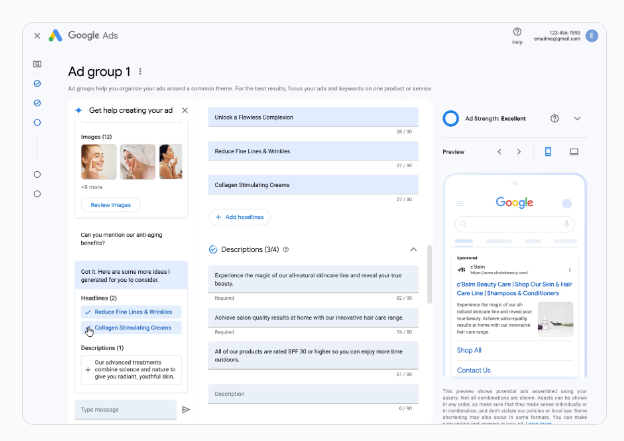
Task: Click the empty Description field
Action: [x=313, y=394]
